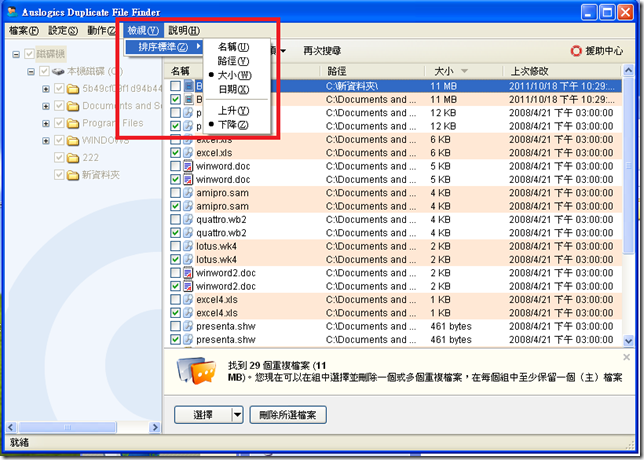The image size is (644, 460).
Task: Click the file list scroll up arrow
Action: point(628,70)
